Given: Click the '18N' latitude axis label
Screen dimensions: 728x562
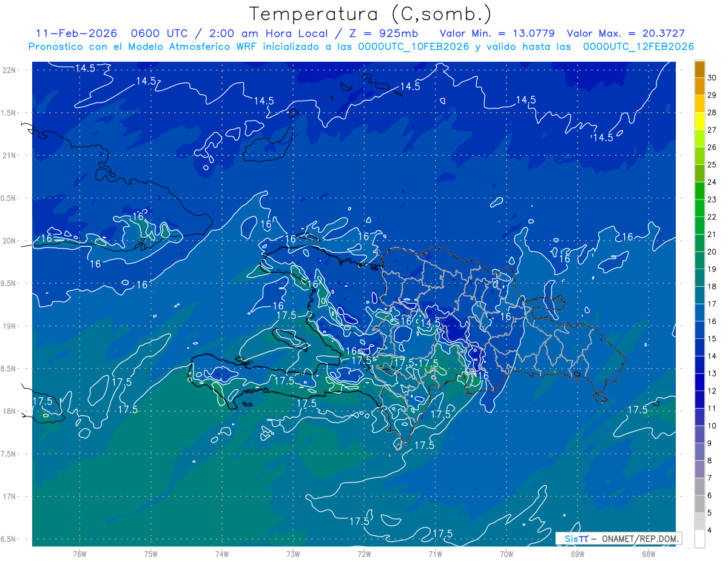Looking at the screenshot, I should 9,411.
